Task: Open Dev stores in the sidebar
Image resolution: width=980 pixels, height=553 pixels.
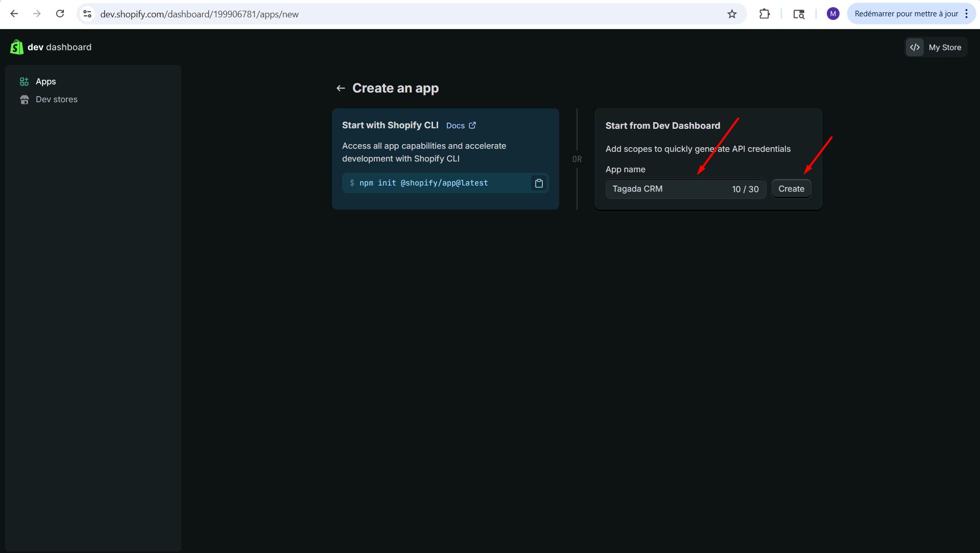Action: point(56,100)
